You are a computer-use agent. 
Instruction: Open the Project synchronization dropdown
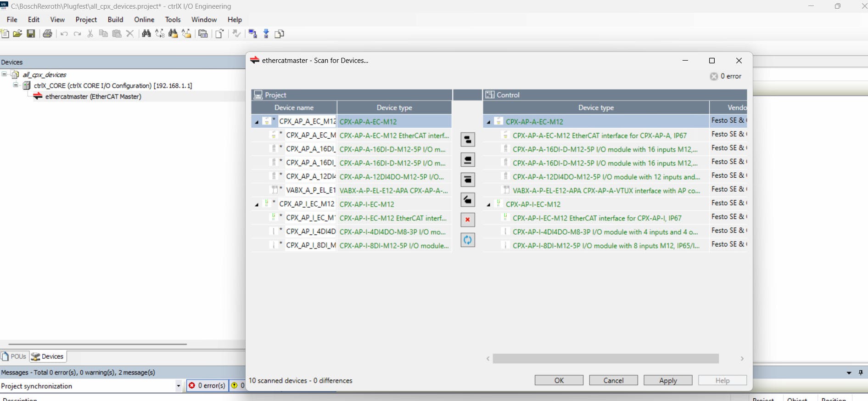coord(179,386)
